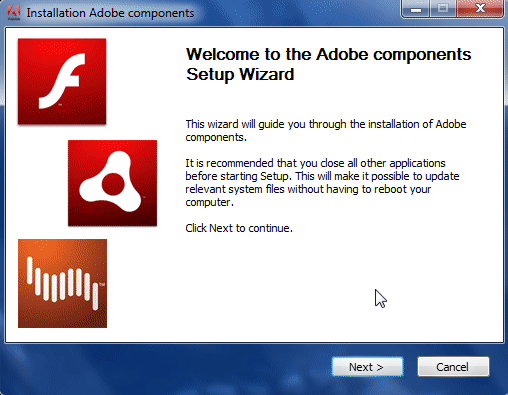Screen dimensions: 508x395
Task: Click the "Welcome to the Adobe components" heading
Action: point(328,54)
